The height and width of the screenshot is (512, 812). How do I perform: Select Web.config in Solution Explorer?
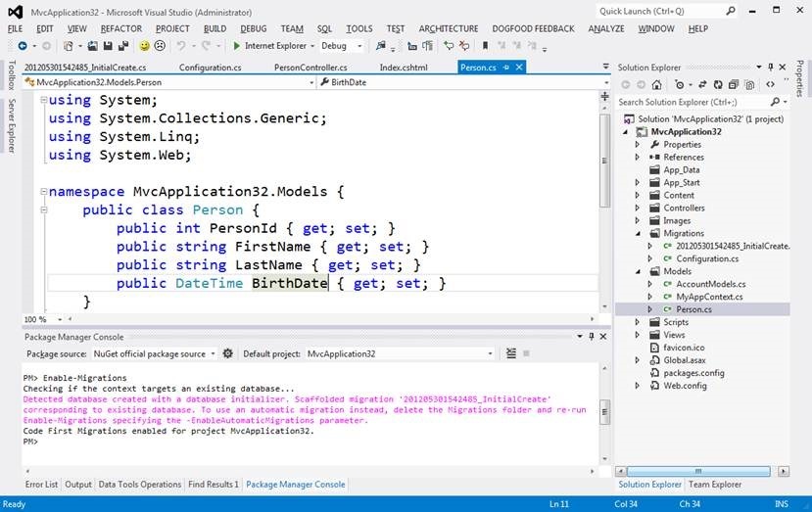click(685, 386)
